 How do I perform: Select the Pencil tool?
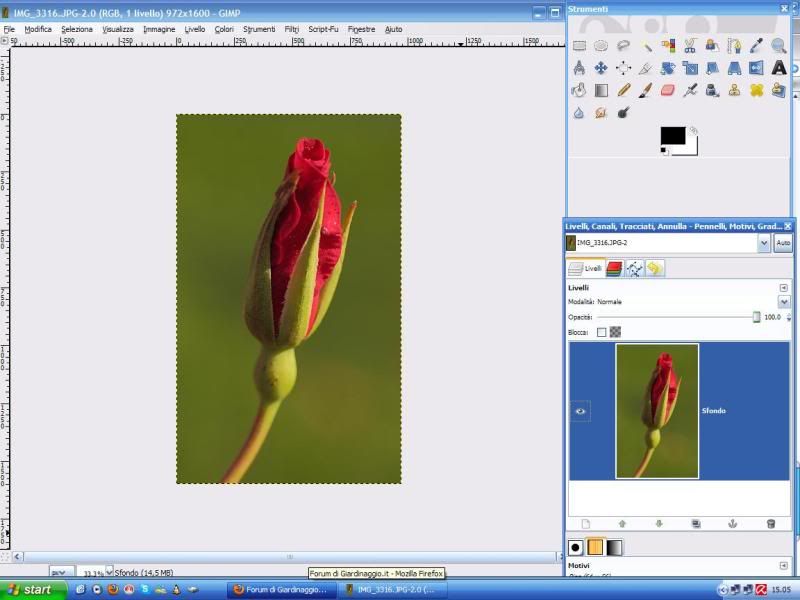click(623, 90)
